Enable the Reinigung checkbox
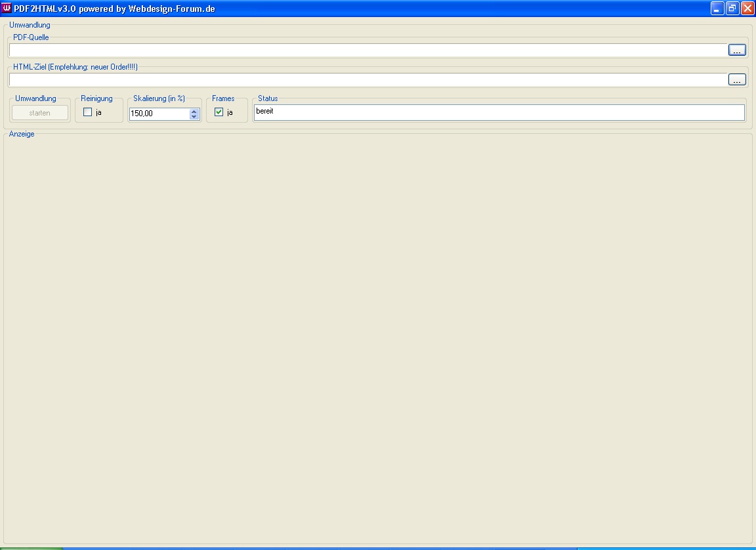This screenshot has width=756, height=550. pos(88,112)
